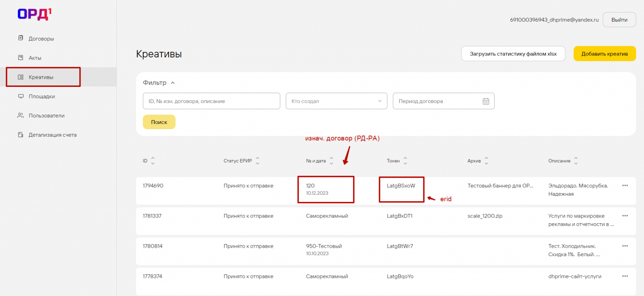Sort table by Статус ЕРИР column

point(258,161)
